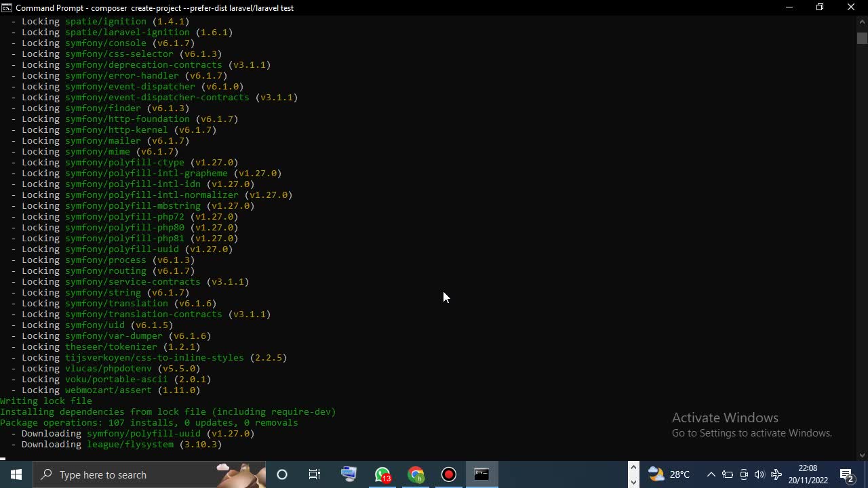Click the text symfony/http-foundation
Screen dimensions: 868x488
click(x=127, y=119)
